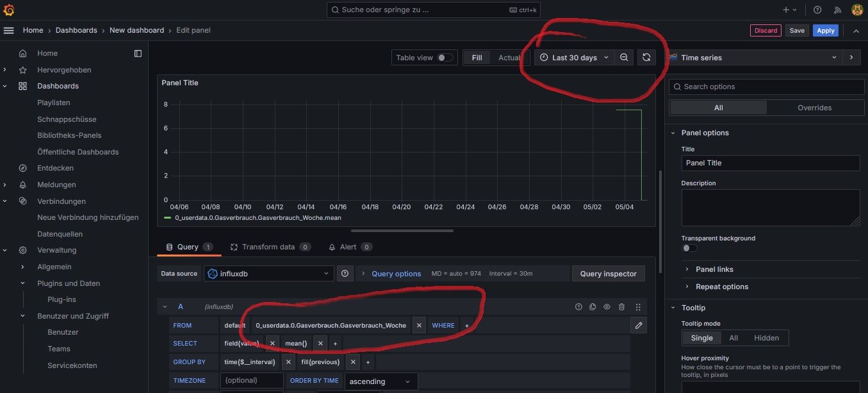Viewport: 868px width, 393px height.
Task: Select Hidden tooltip mode
Action: tap(766, 338)
